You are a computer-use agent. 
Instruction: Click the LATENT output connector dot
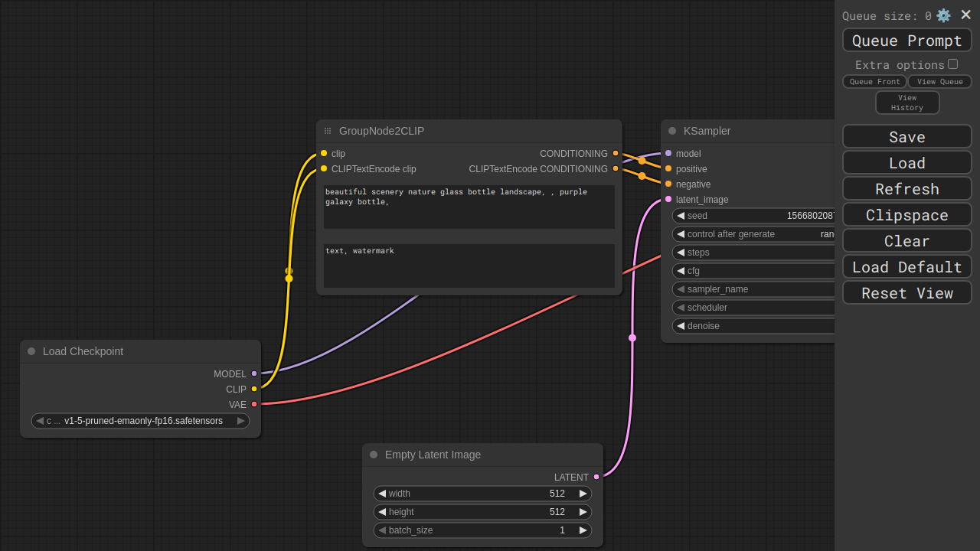coord(596,477)
